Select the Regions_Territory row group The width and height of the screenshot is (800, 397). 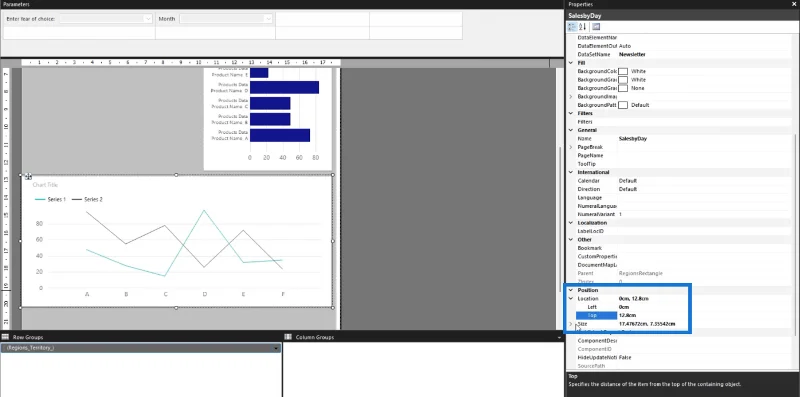click(x=141, y=348)
